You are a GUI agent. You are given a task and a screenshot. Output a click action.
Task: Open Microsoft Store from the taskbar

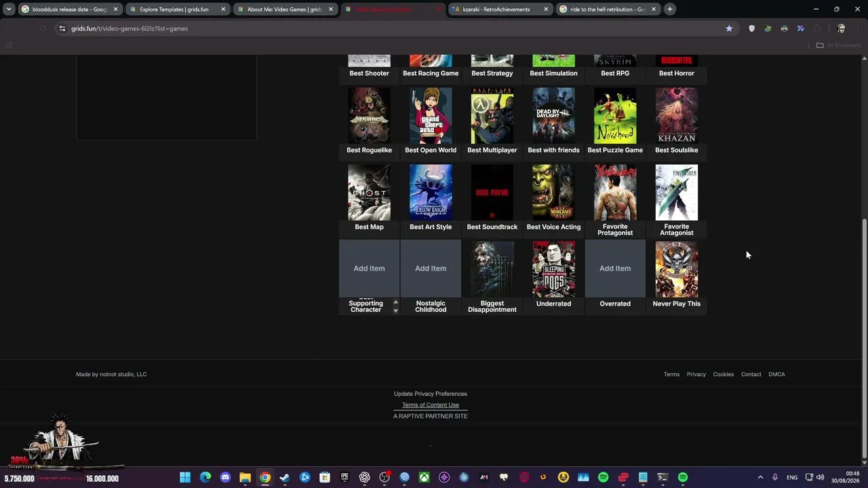coord(325,478)
